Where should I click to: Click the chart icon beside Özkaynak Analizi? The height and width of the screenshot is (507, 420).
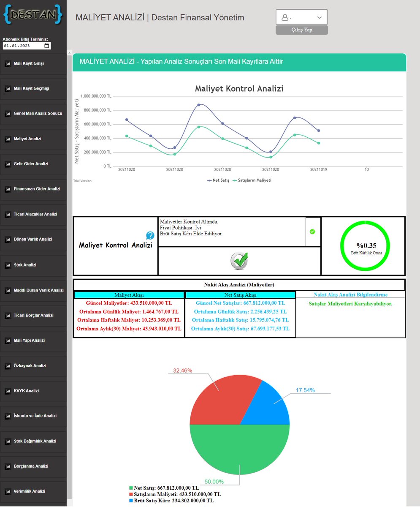point(8,366)
